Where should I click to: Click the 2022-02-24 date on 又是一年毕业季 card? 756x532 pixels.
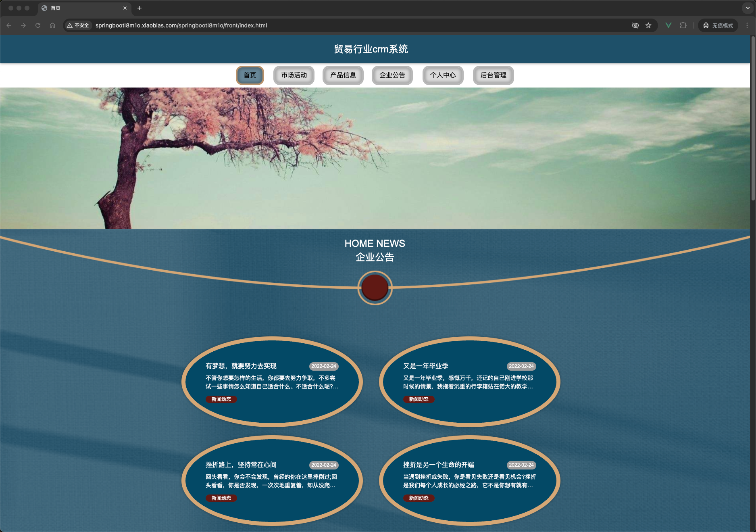(521, 366)
